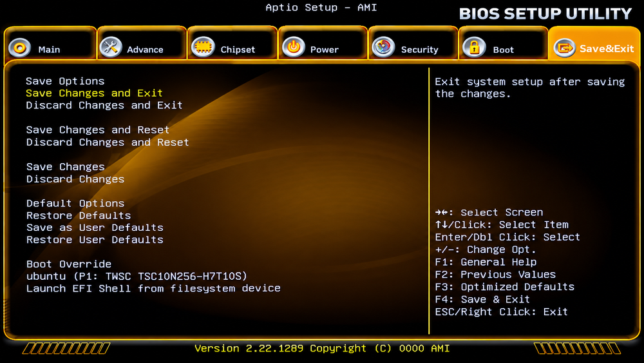Click the 'F3: Optimized Defaults' hint

505,287
